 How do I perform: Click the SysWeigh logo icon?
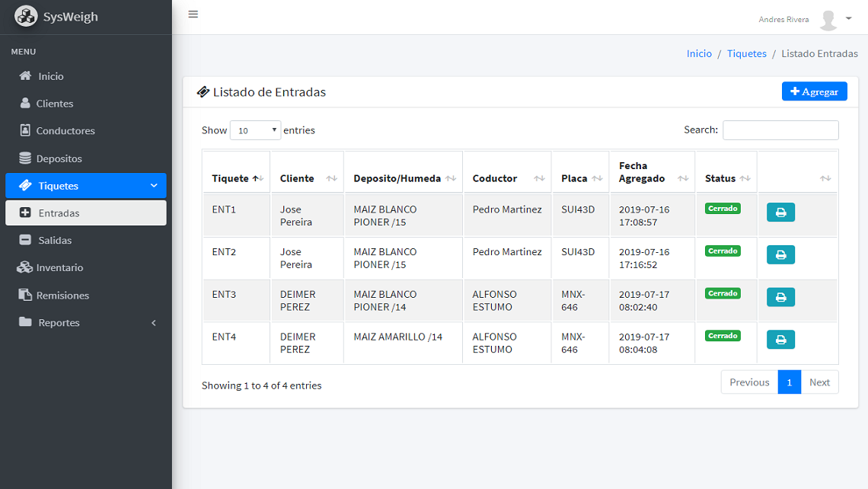click(x=26, y=16)
